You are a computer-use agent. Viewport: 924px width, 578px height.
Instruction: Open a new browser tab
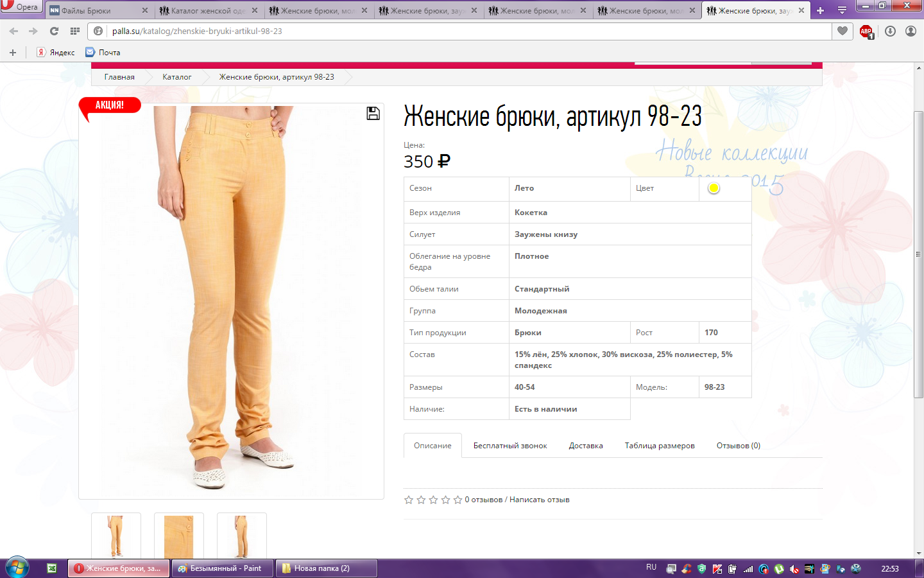coord(820,10)
